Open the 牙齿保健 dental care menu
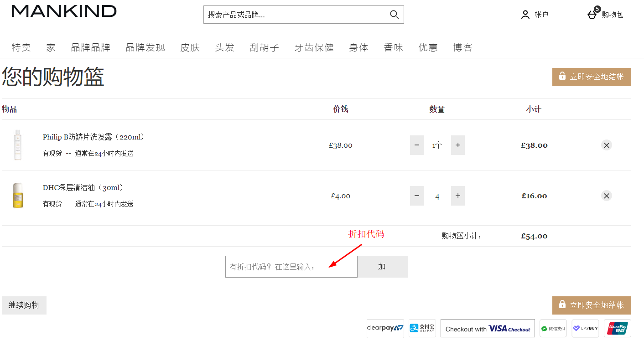 click(314, 47)
